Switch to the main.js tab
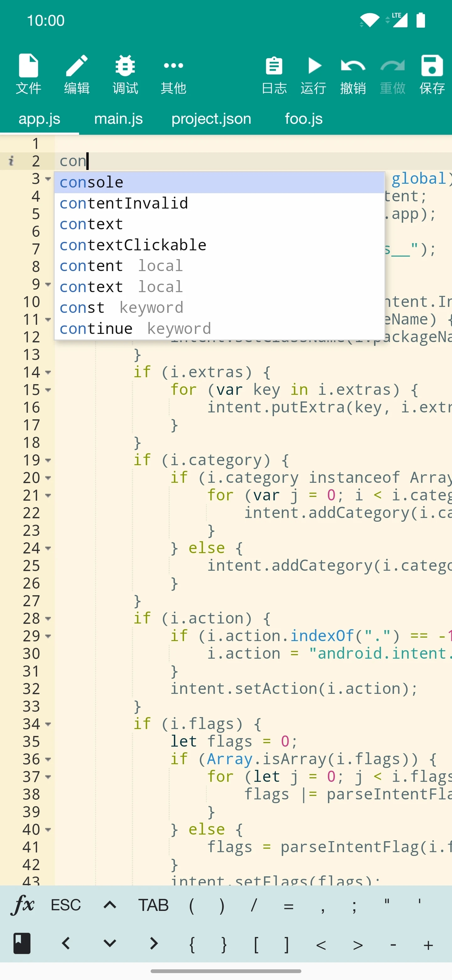452x980 pixels. pyautogui.click(x=118, y=119)
